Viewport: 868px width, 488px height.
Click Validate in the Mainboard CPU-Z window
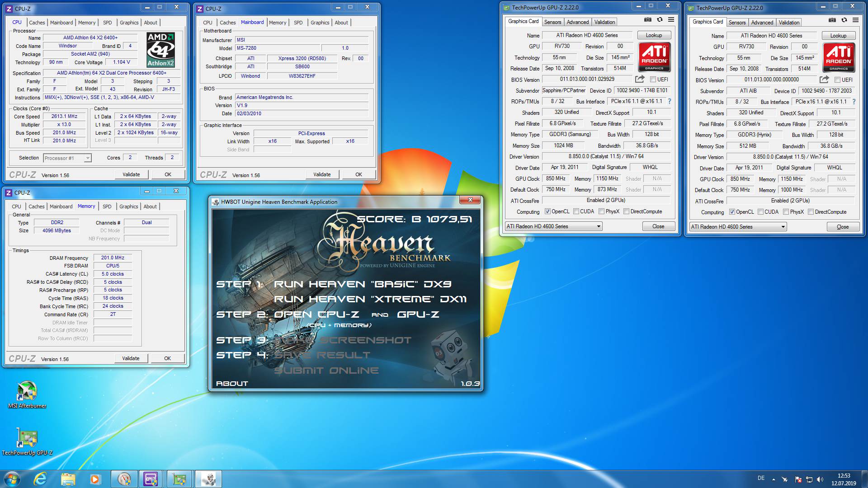(x=322, y=174)
